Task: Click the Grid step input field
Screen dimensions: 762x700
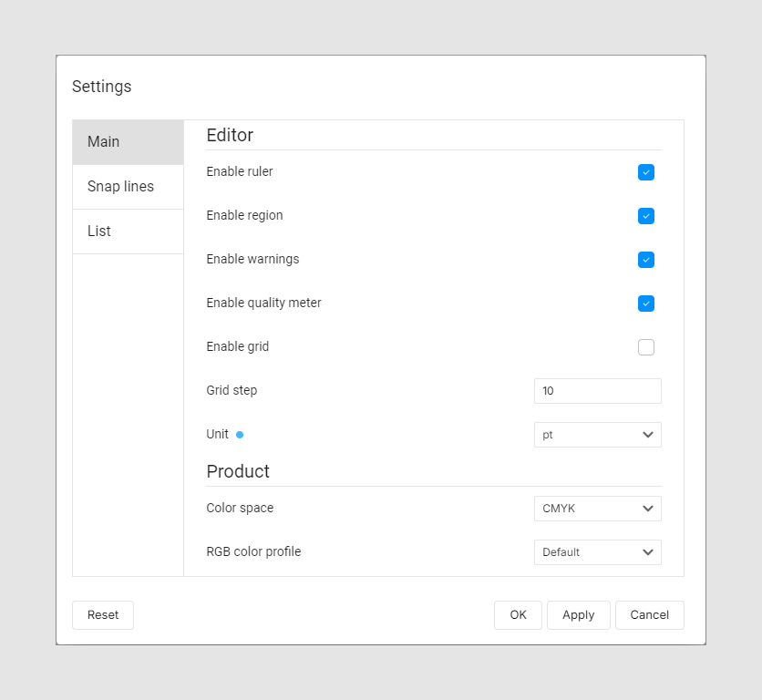Action: coord(597,390)
